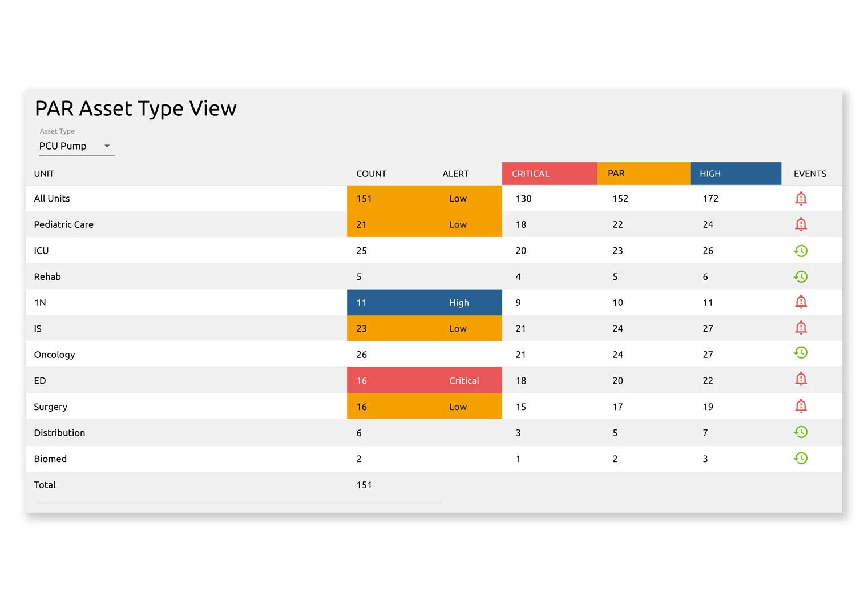Screen dimensions: 868x603
Task: Click the High alert badge on row 1N
Action: (x=424, y=302)
